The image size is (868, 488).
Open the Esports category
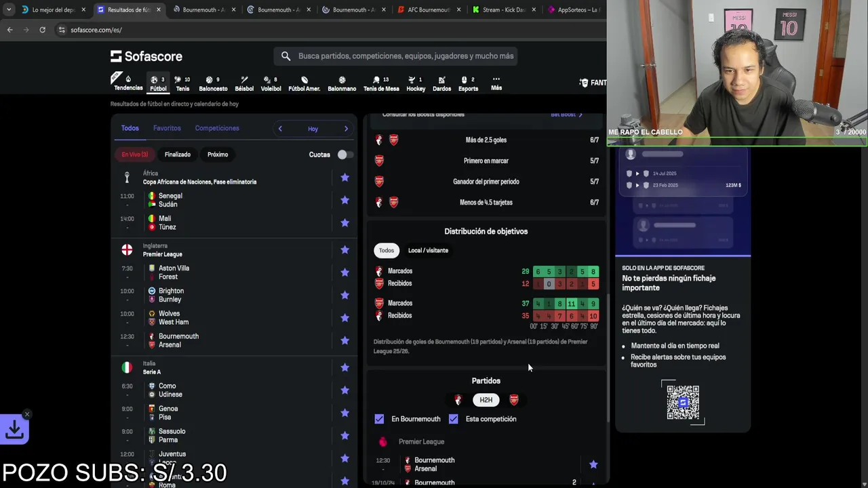(468, 83)
